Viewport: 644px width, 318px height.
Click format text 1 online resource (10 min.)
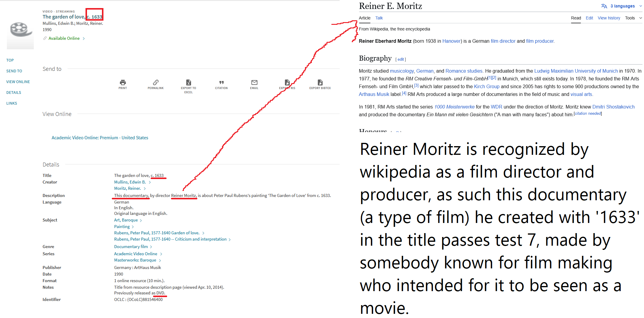139,281
